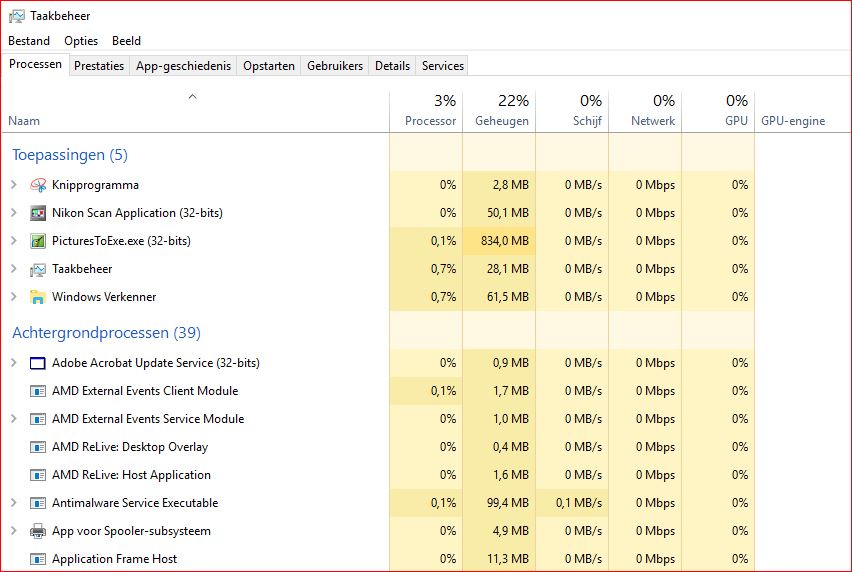Switch to the Gebruikers tab
The width and height of the screenshot is (852, 572).
click(x=335, y=66)
